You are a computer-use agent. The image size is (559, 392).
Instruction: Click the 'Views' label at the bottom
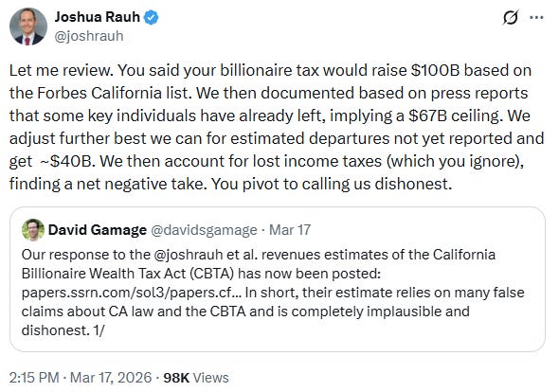(x=210, y=378)
